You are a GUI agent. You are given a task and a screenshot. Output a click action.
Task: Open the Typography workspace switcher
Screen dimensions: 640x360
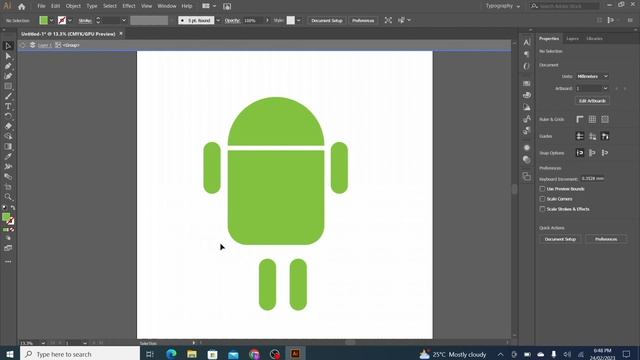(502, 6)
